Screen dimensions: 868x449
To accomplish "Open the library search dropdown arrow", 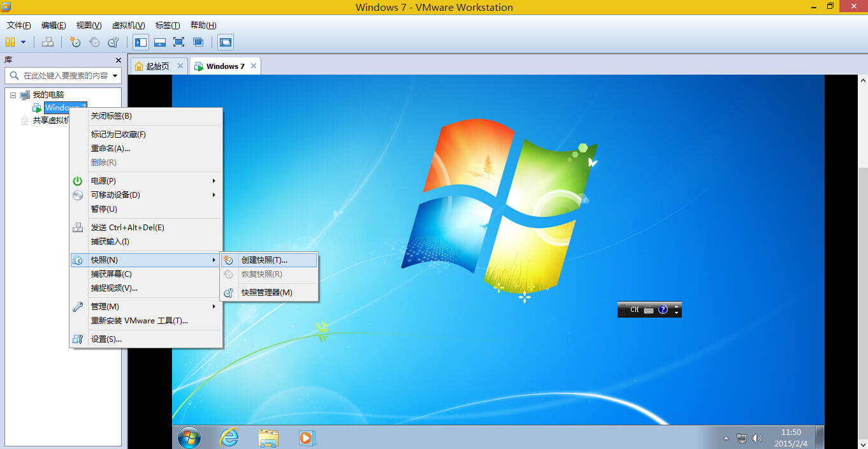I will pyautogui.click(x=115, y=75).
